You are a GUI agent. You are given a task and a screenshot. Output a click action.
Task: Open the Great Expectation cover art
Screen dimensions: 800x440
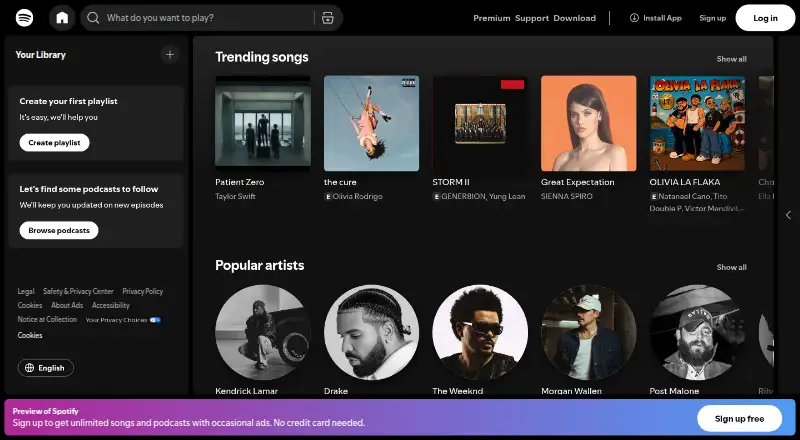(x=589, y=123)
